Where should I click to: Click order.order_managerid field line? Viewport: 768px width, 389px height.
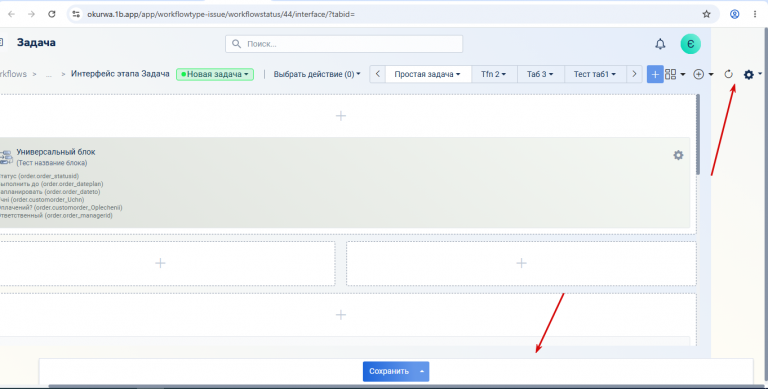click(56, 216)
